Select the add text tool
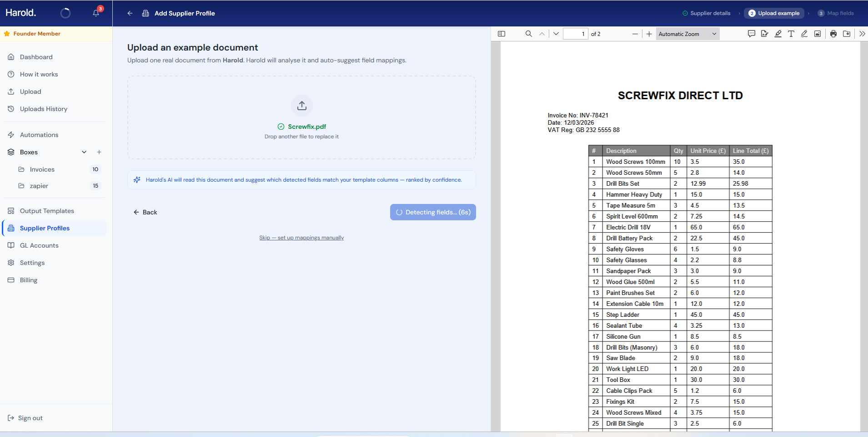This screenshot has width=868, height=437. click(x=791, y=34)
